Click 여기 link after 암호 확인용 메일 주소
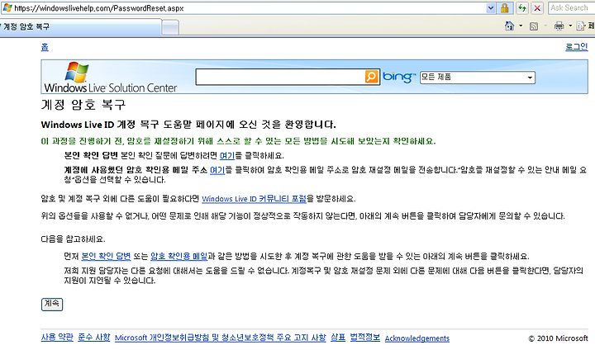The height and width of the screenshot is (364, 595). coord(217,170)
